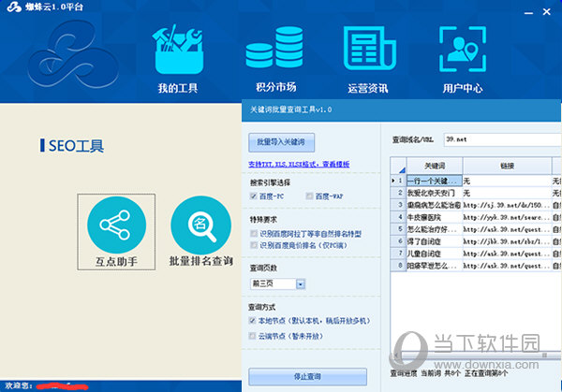Close the 爆蛛云 platform window
Screen dimensions: 562x392
click(x=547, y=12)
